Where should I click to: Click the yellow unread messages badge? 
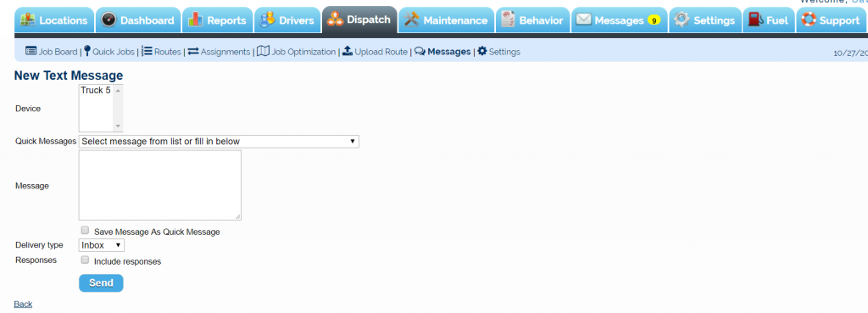pos(654,21)
